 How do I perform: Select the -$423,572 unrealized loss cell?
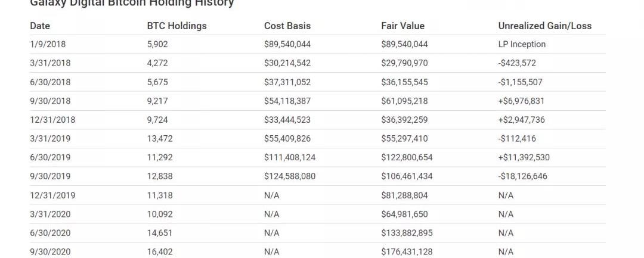pos(517,63)
